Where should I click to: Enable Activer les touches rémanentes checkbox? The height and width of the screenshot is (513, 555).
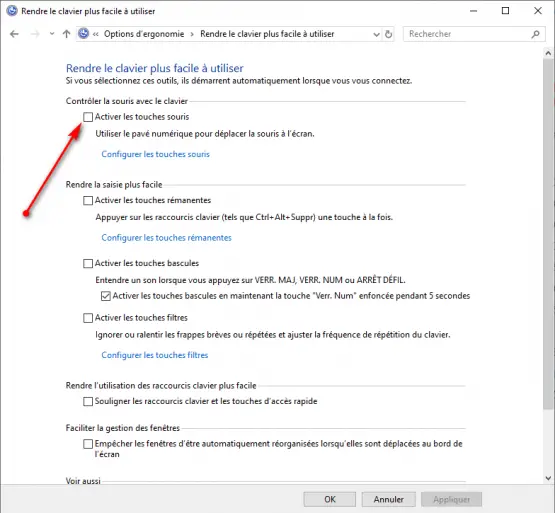pyautogui.click(x=88, y=200)
